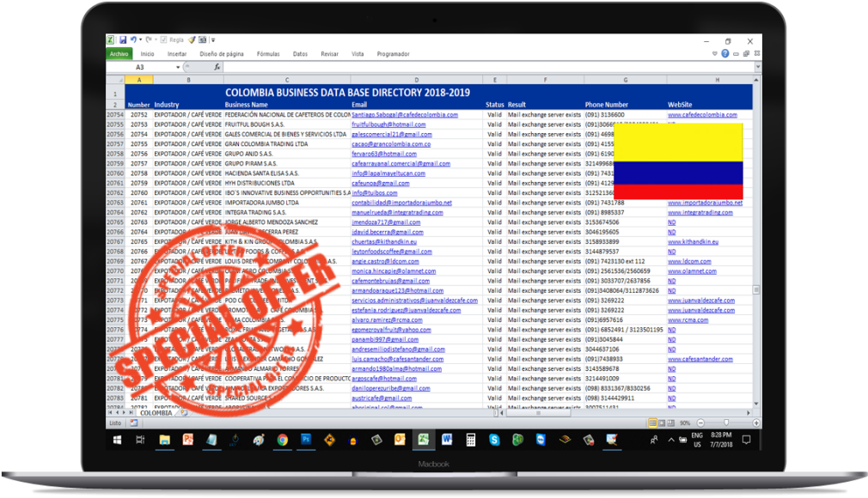Screen dimensions: 868x498
Task: Open the Archivo tab
Action: point(119,54)
